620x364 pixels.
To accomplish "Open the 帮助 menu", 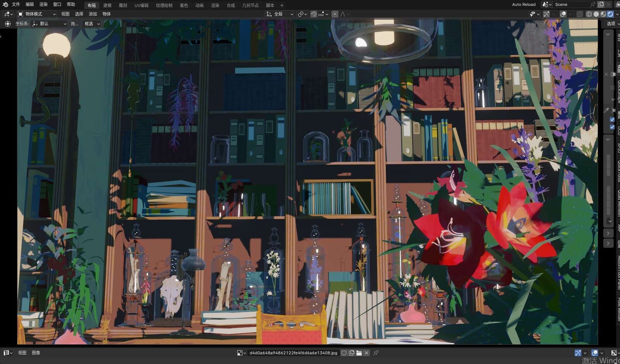I will click(71, 5).
